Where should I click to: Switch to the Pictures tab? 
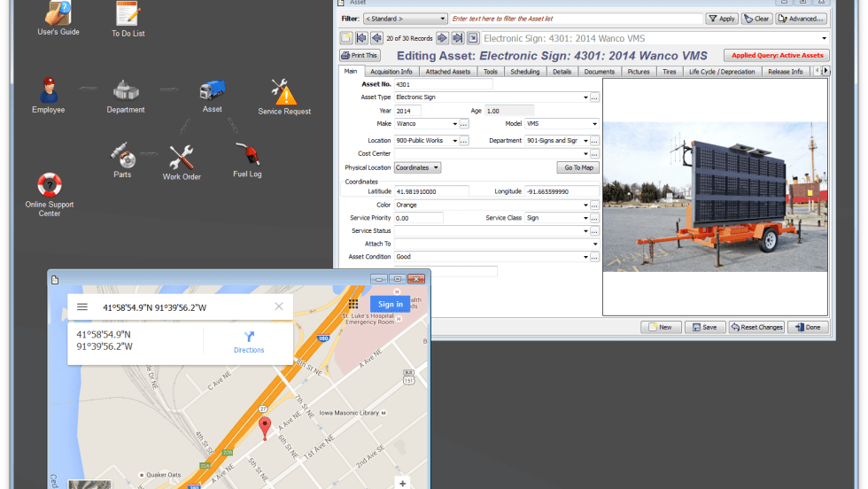point(638,72)
